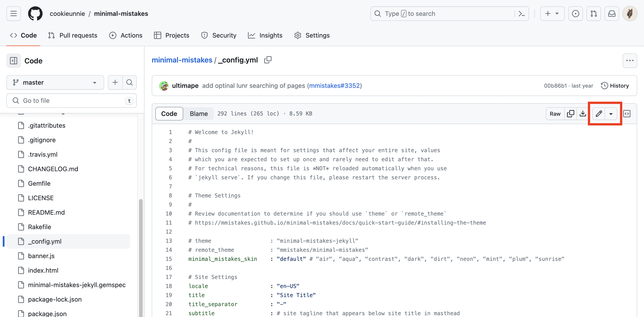The image size is (644, 317).
Task: Focus the Go to file input
Action: pyautogui.click(x=72, y=101)
